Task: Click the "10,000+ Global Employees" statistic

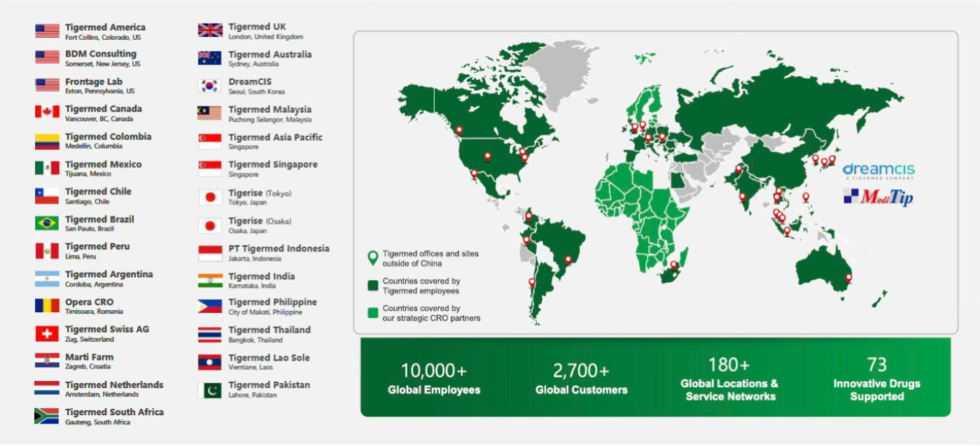Action: click(x=434, y=378)
